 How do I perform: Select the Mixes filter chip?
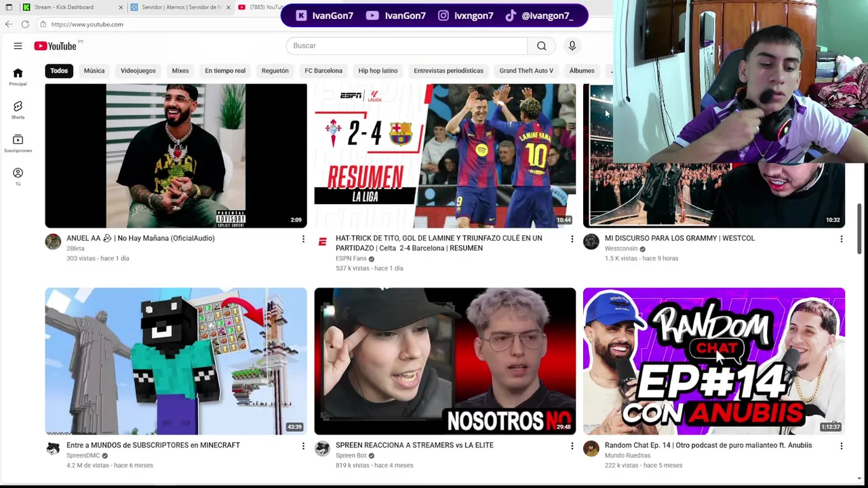tap(180, 70)
